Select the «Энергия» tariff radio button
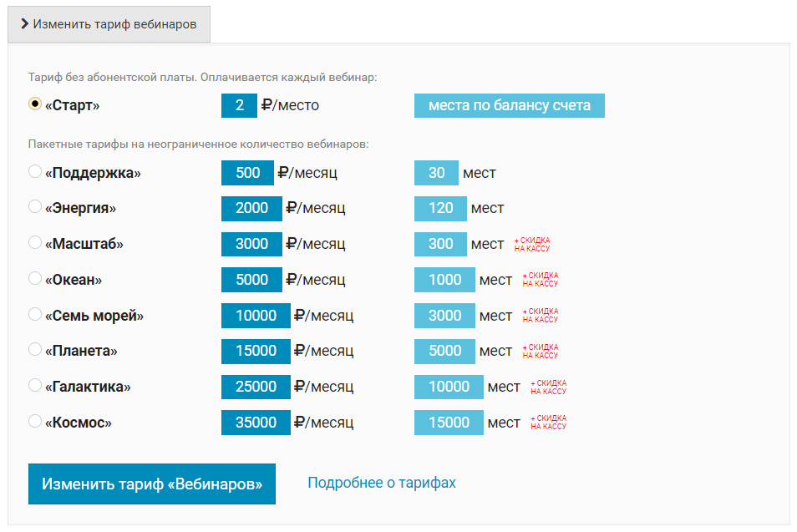This screenshot has width=797, height=532. pyautogui.click(x=35, y=207)
